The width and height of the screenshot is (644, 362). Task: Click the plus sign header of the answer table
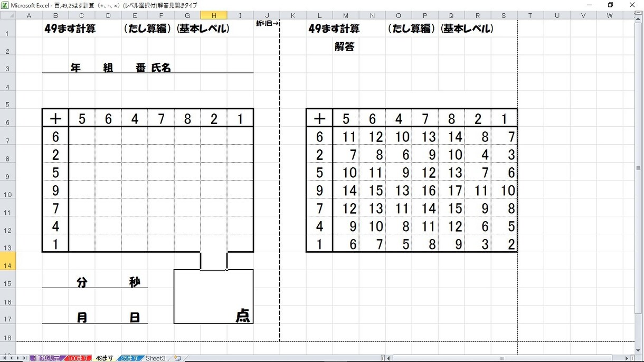coord(319,118)
